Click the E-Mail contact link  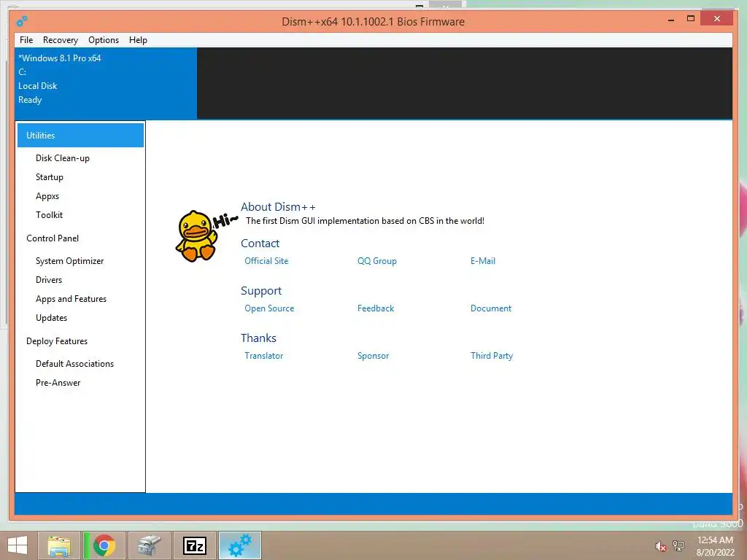pos(483,261)
